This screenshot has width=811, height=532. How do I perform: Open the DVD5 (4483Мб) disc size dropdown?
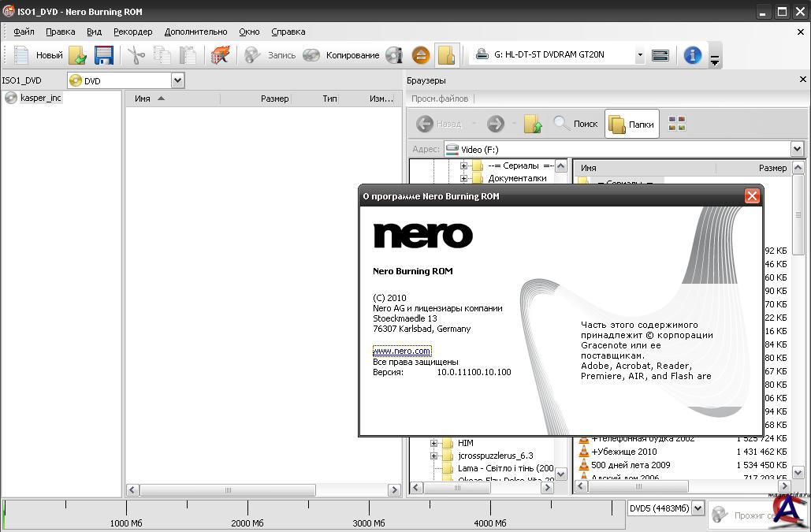click(697, 508)
